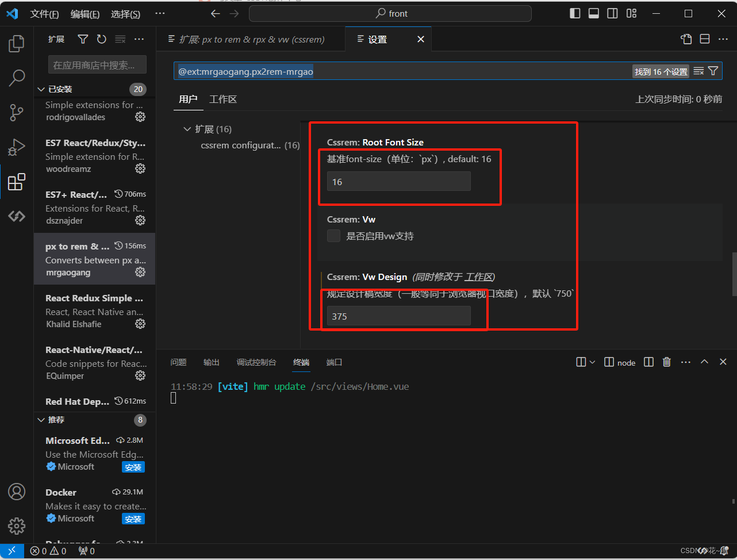Enable the Cssrem Vw support checkbox
This screenshot has width=737, height=560.
[333, 236]
